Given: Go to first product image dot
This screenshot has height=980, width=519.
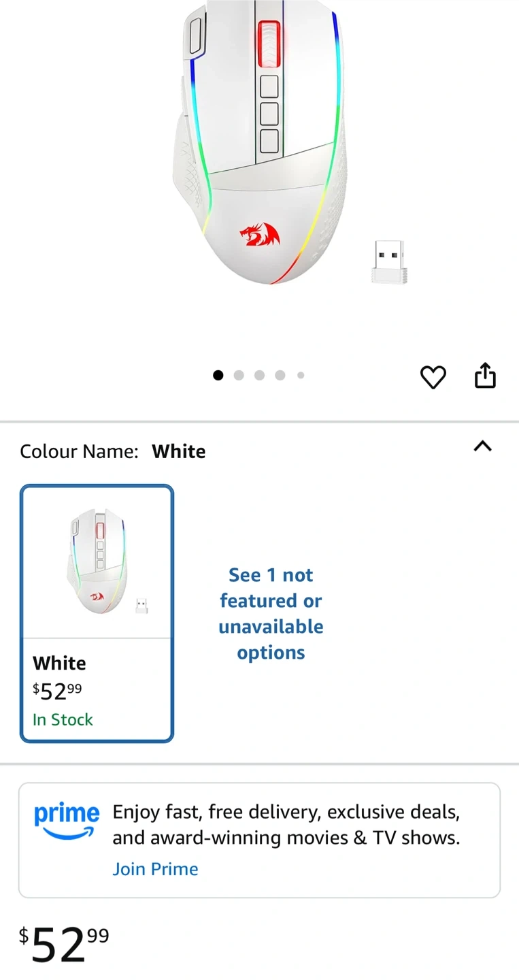Looking at the screenshot, I should coord(218,375).
